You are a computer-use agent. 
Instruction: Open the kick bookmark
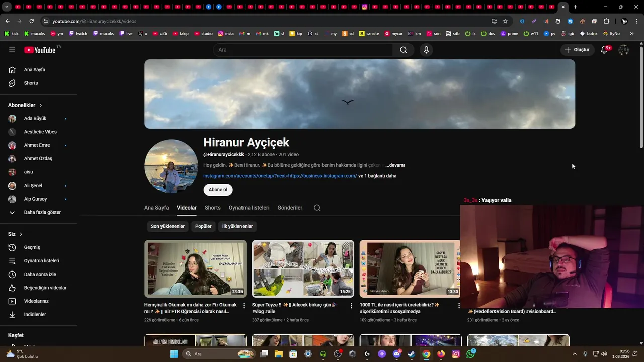pos(11,33)
